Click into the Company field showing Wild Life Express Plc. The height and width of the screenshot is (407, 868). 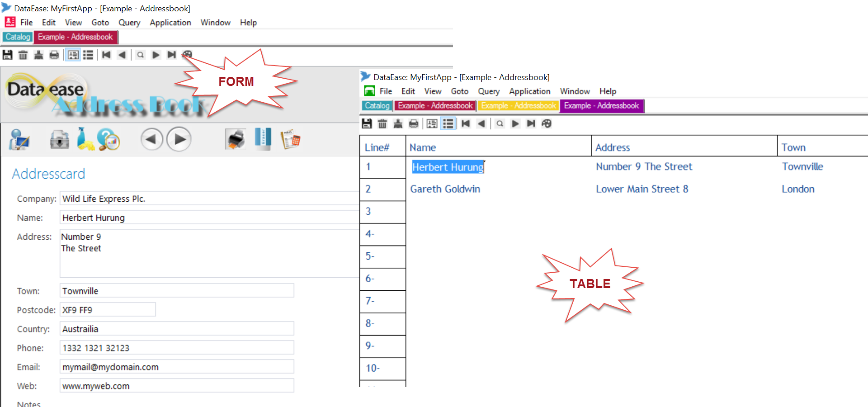tap(210, 199)
